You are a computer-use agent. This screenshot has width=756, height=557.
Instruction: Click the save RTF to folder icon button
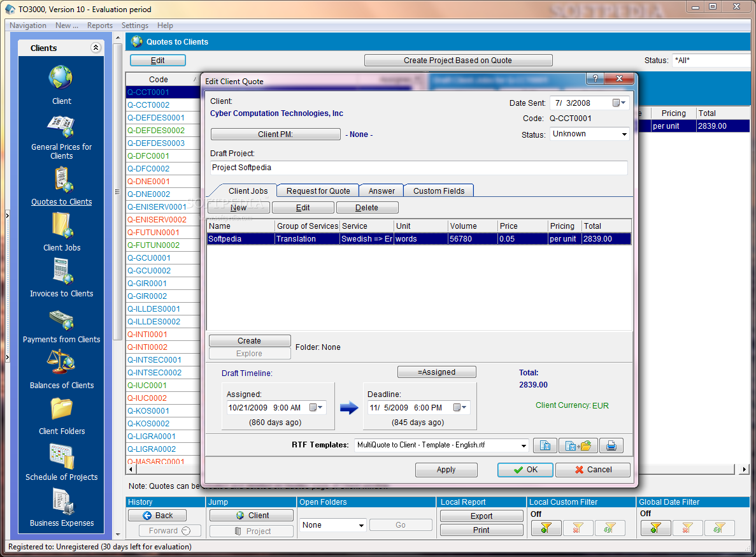click(x=578, y=445)
